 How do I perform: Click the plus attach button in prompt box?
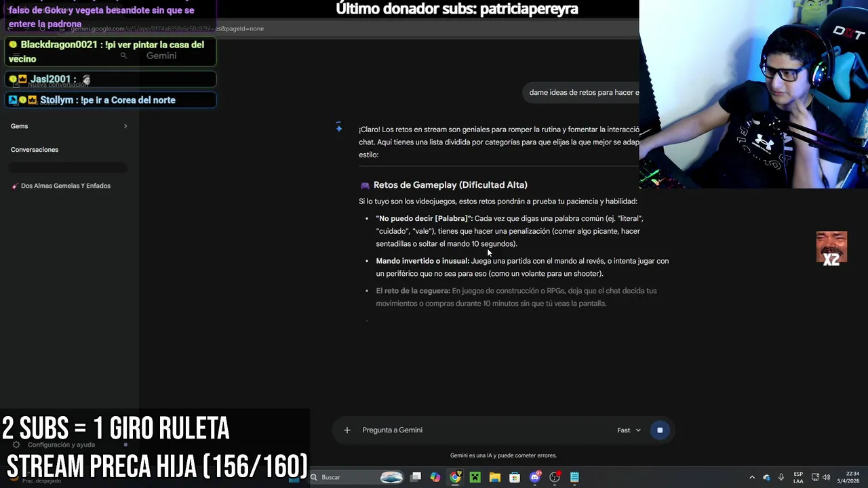(347, 430)
